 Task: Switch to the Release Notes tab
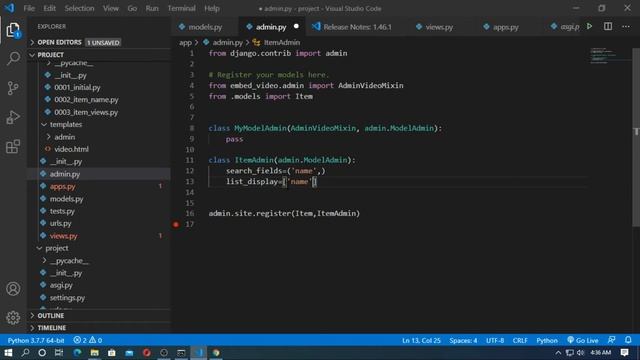pyautogui.click(x=357, y=27)
